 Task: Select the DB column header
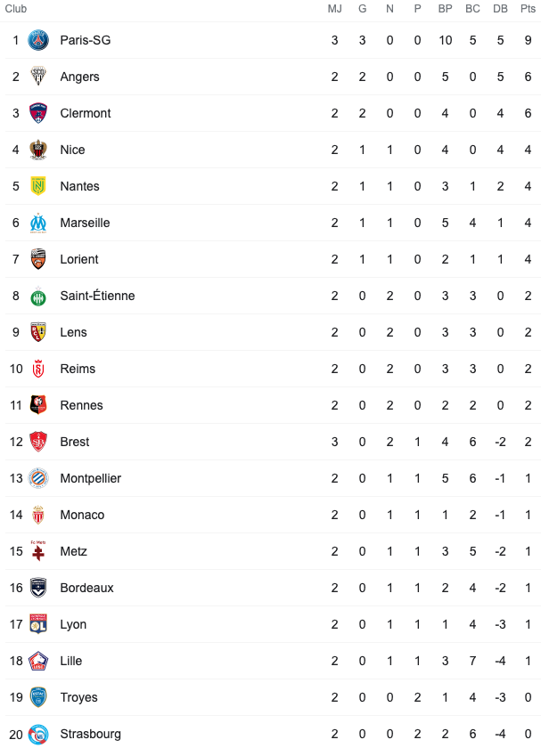click(x=500, y=9)
